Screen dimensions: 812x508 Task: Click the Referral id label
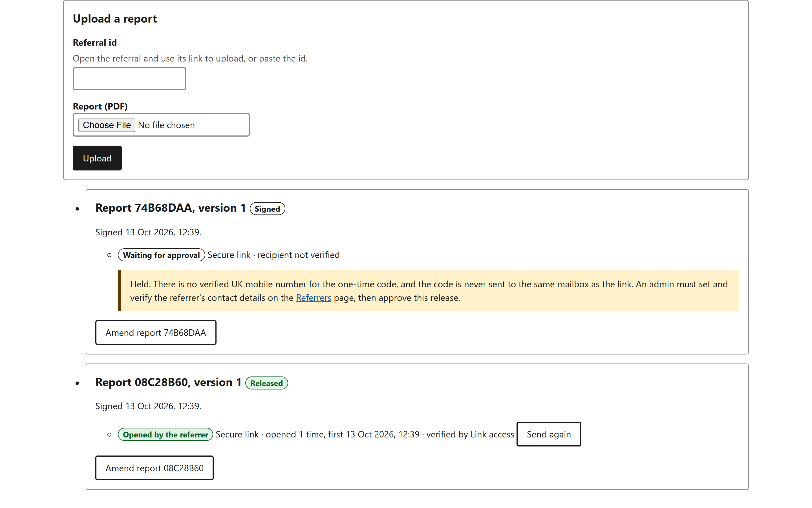tap(95, 43)
